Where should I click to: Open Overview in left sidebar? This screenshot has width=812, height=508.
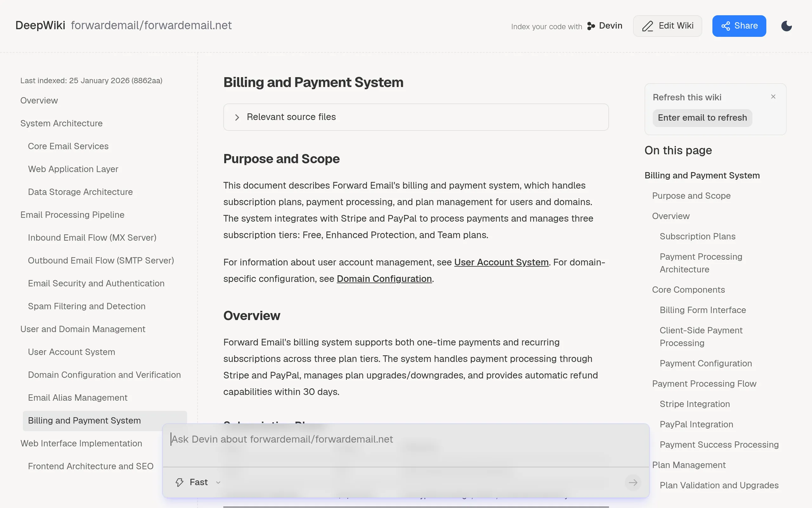point(39,100)
